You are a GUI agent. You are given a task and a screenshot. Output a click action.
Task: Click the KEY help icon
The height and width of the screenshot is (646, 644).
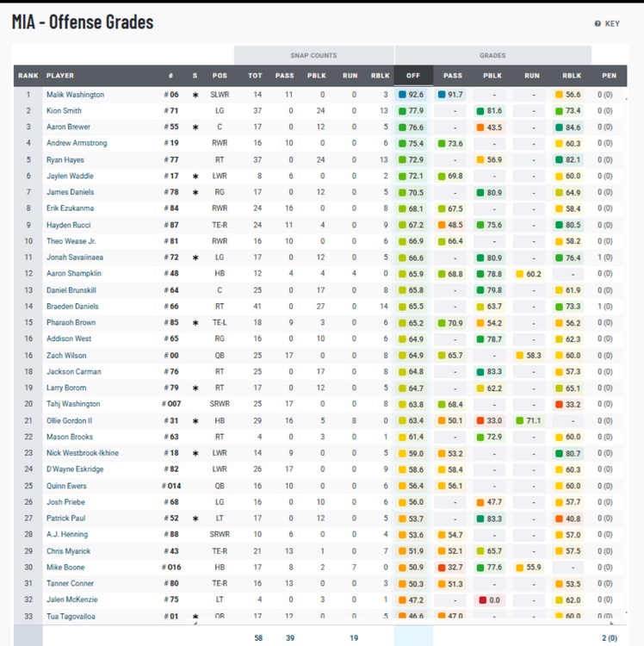(598, 24)
